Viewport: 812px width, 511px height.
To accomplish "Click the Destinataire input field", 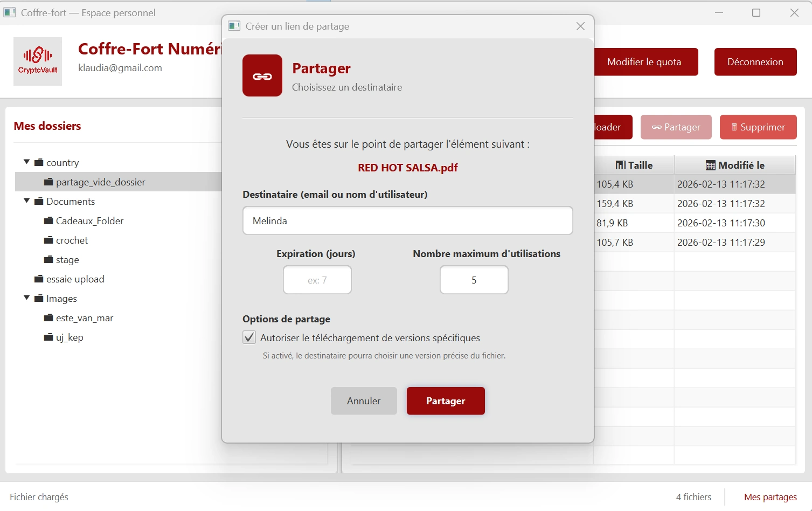I will [x=407, y=221].
